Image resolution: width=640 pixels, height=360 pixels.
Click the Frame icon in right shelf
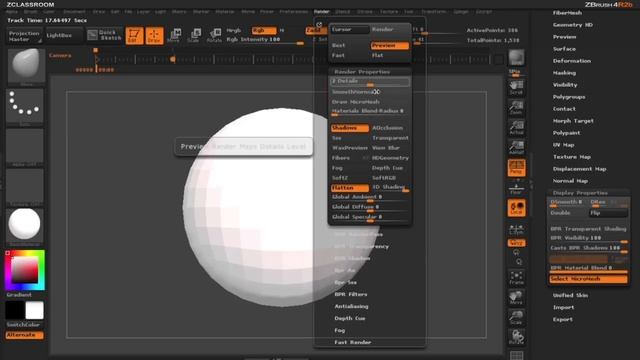pos(516,278)
